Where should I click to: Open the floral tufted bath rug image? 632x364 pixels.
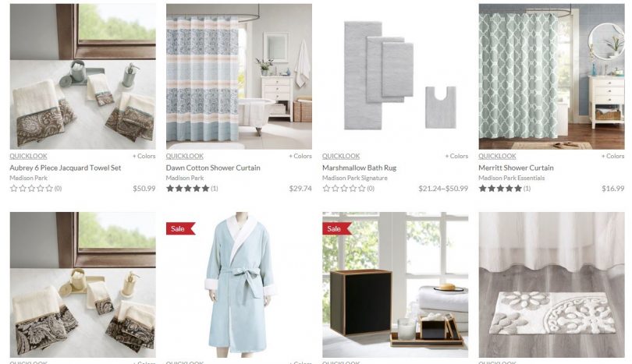(x=552, y=284)
